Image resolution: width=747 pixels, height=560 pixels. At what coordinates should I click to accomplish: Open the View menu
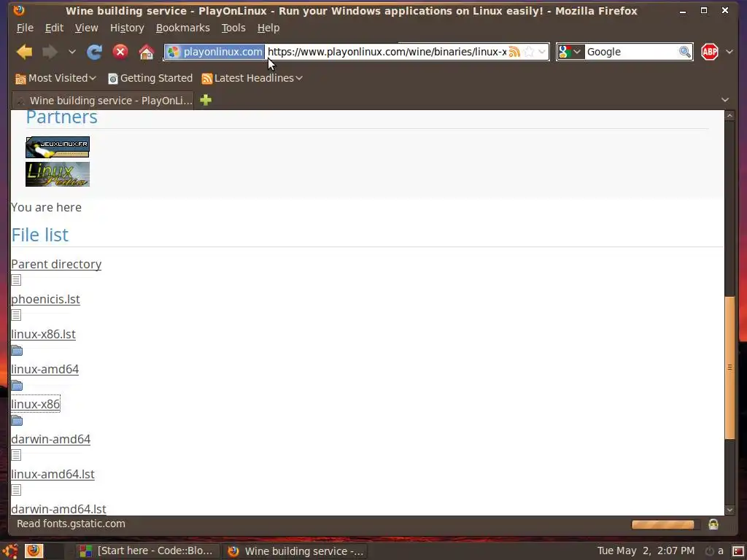point(86,28)
